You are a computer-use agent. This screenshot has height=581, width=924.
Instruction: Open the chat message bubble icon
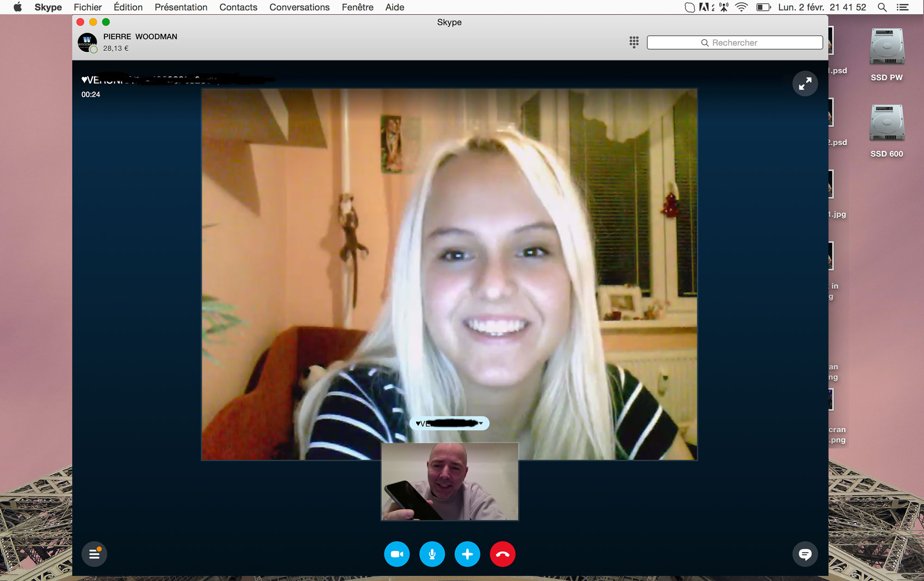point(805,554)
